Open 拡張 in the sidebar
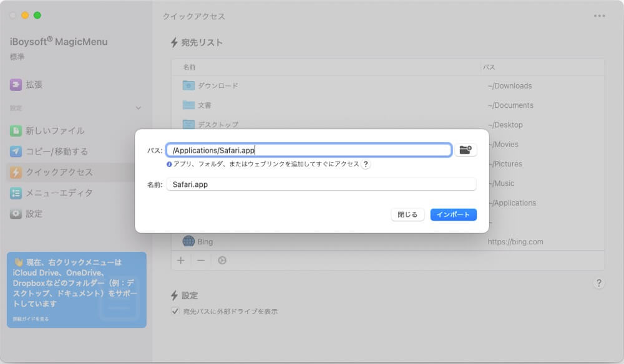This screenshot has width=624, height=364. point(34,85)
